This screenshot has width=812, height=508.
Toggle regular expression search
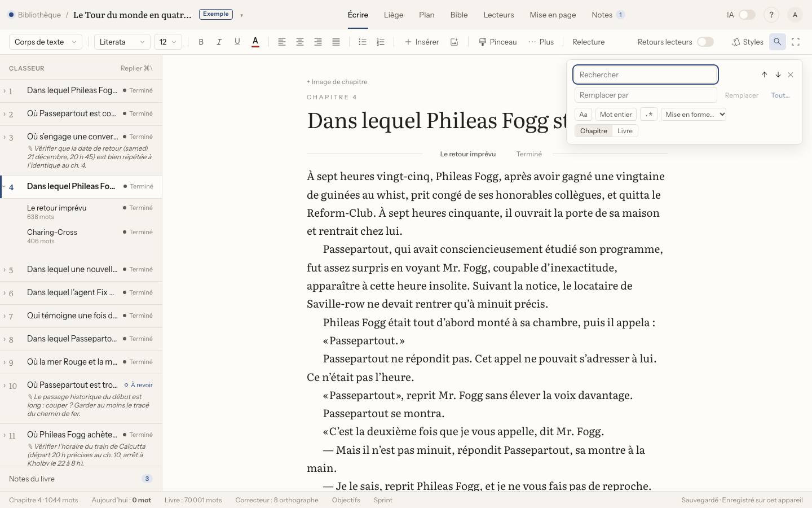(x=649, y=115)
